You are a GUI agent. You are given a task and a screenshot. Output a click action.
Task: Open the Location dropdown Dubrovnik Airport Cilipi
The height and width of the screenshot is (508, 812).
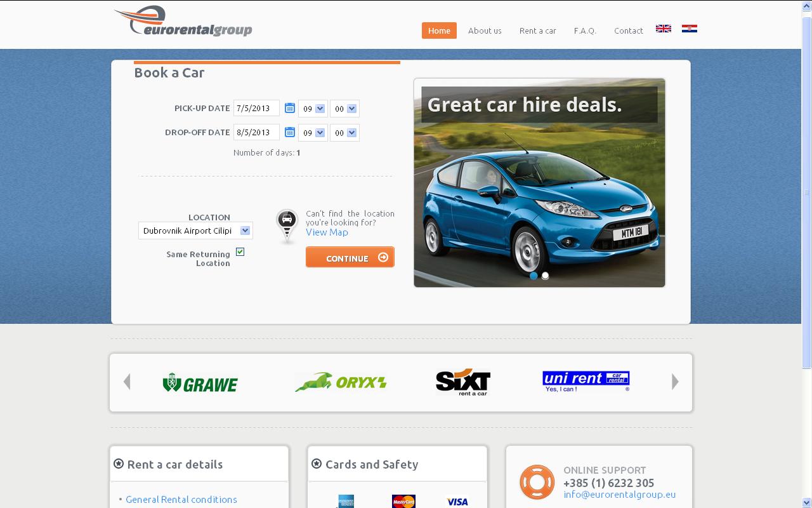tap(195, 231)
